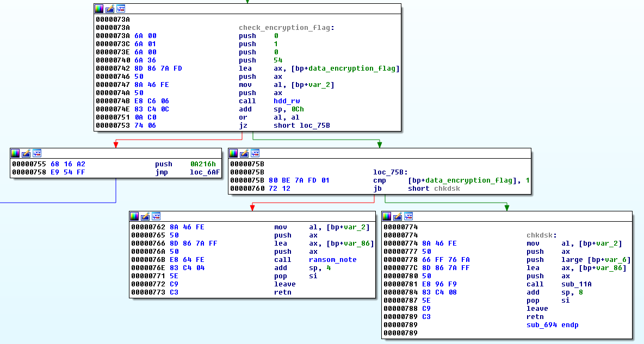Follow the hdd_rw call target
Viewport: 644px width, 344px height.
tap(287, 101)
